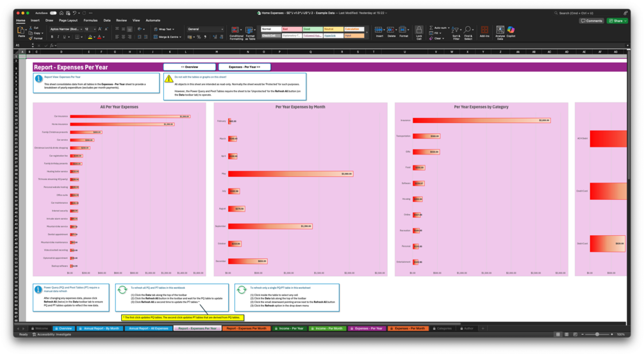Image resolution: width=644 pixels, height=355 pixels.
Task: Open the font size dropdown
Action: pos(94,29)
